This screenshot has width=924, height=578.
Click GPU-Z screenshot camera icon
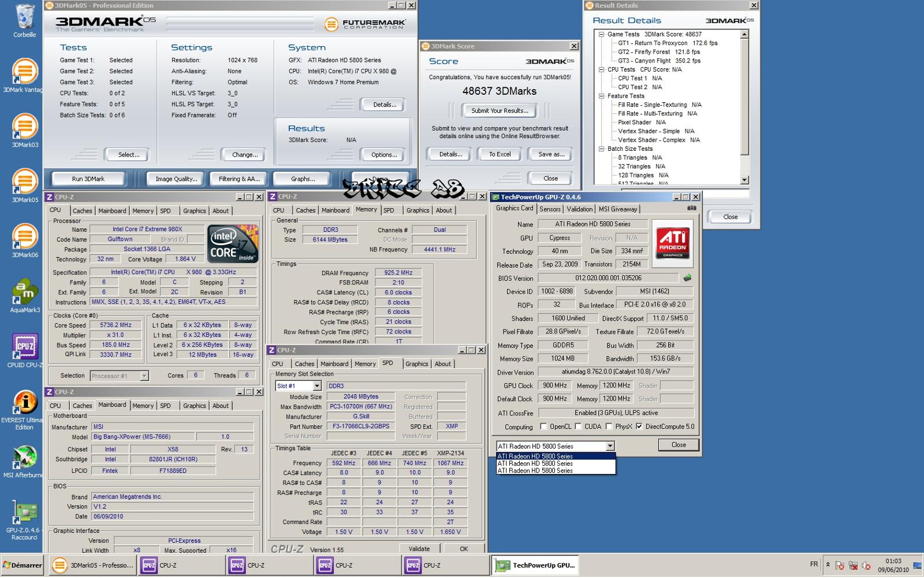[691, 208]
